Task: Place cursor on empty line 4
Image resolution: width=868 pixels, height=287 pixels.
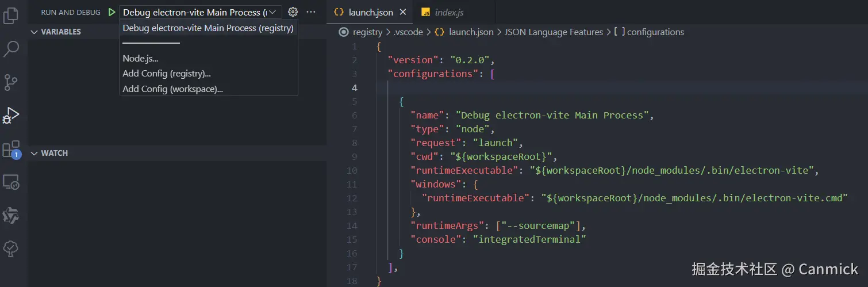Action: (621, 87)
